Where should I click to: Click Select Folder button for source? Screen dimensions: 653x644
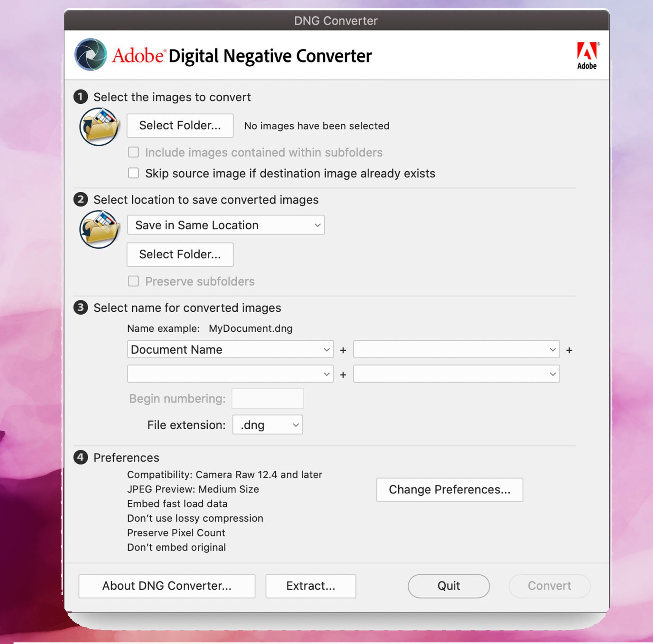coord(179,126)
